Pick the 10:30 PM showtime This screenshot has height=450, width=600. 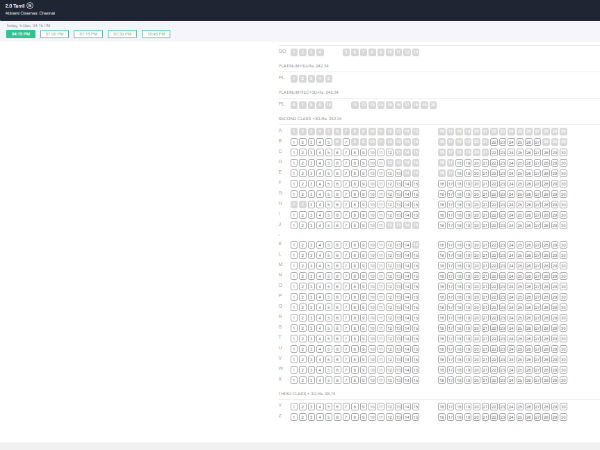point(122,34)
